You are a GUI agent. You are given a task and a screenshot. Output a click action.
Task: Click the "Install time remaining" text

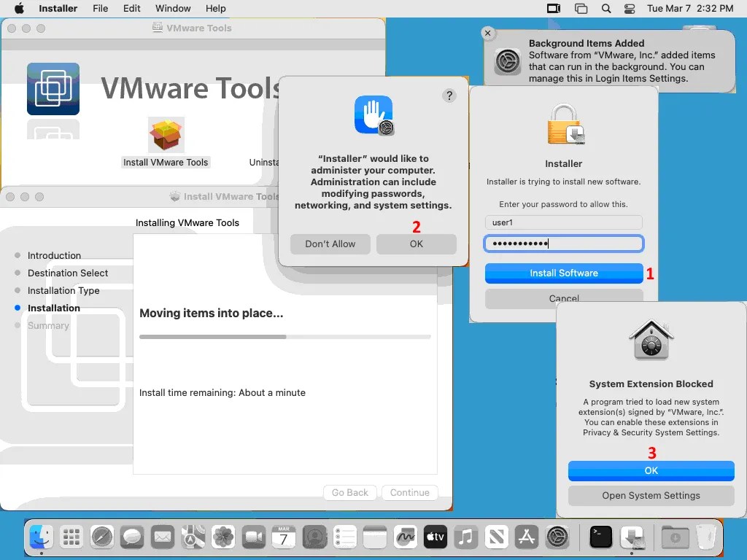click(x=222, y=393)
